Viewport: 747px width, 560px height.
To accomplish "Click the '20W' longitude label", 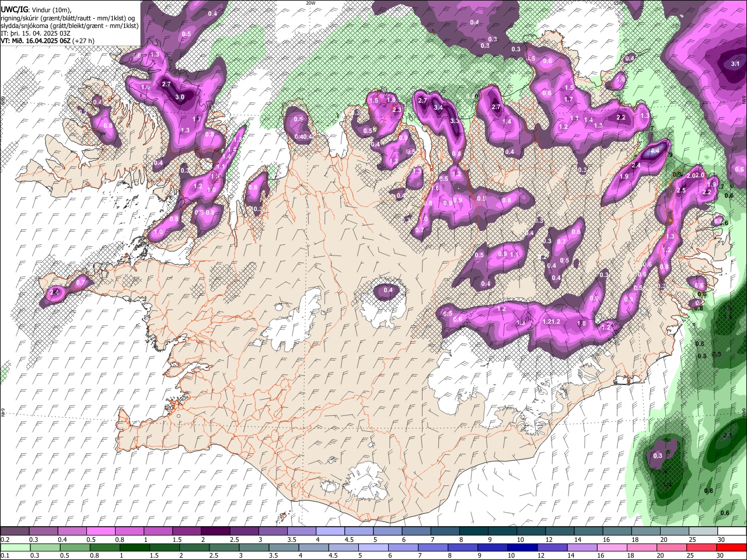I will tap(310, 3).
